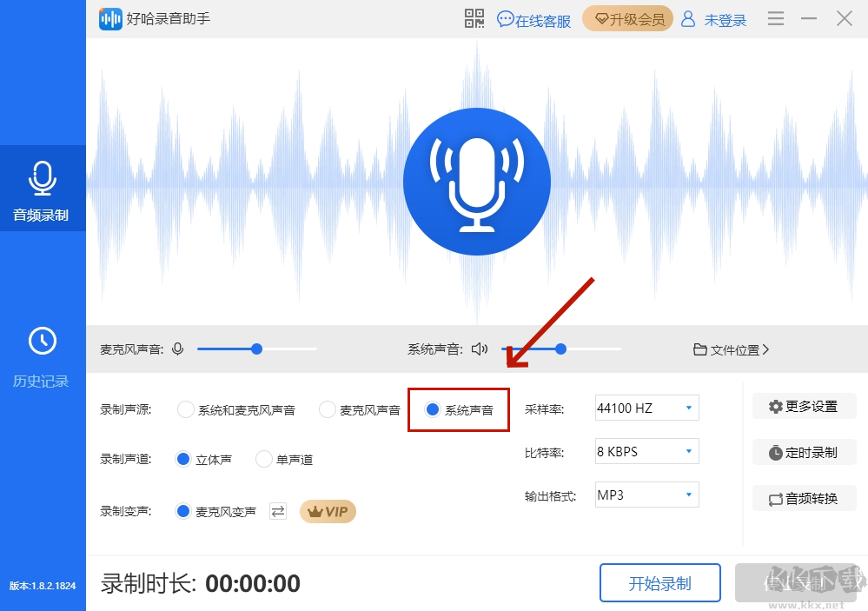Open 定时录制 with the clock icon
The height and width of the screenshot is (611, 868).
click(804, 451)
